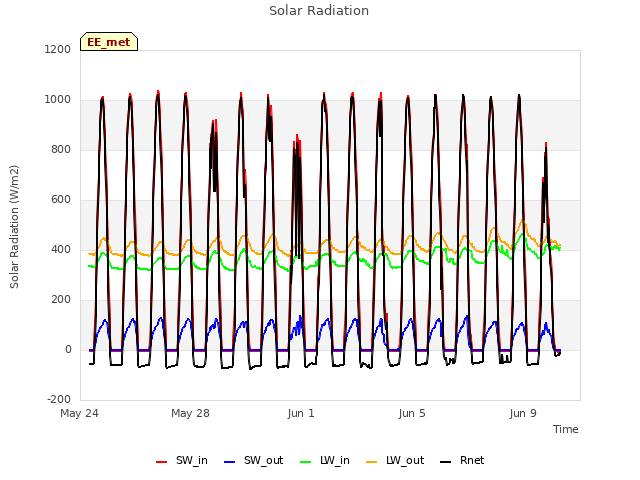Click the 1000 y-axis tick label

pyautogui.click(x=58, y=100)
